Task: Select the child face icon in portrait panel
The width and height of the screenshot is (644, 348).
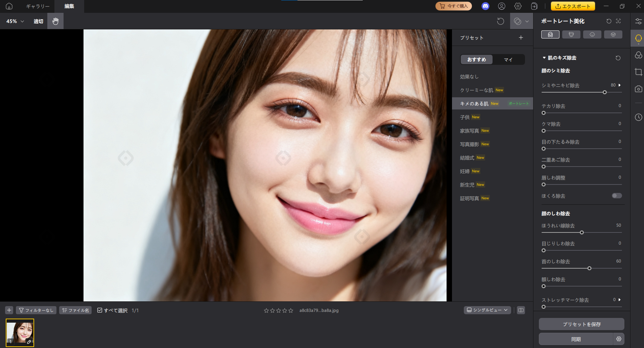Action: tap(592, 34)
